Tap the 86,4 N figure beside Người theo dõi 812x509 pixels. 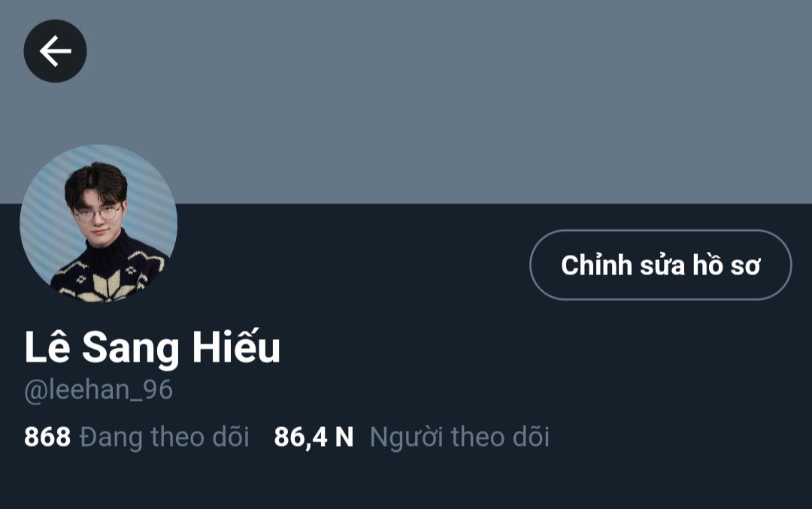click(314, 437)
